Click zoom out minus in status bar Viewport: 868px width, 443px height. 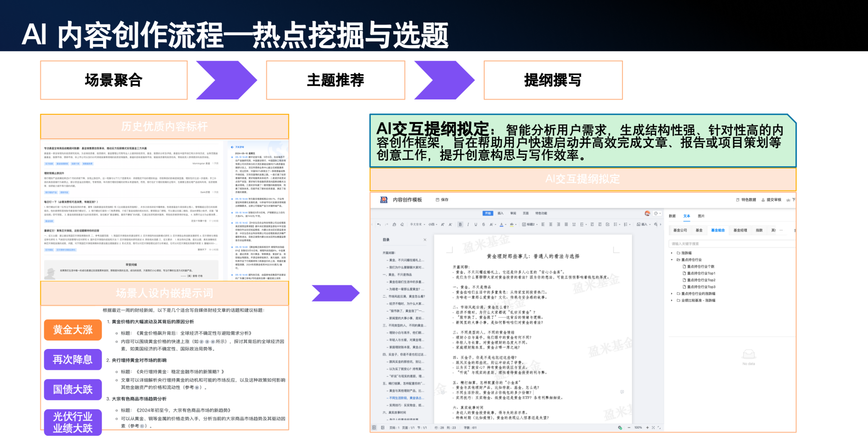click(x=629, y=427)
